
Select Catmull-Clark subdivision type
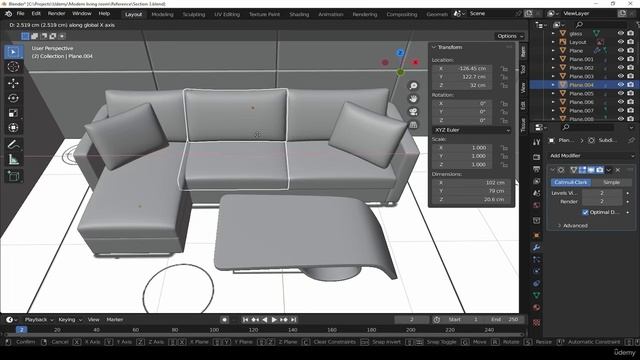point(571,182)
